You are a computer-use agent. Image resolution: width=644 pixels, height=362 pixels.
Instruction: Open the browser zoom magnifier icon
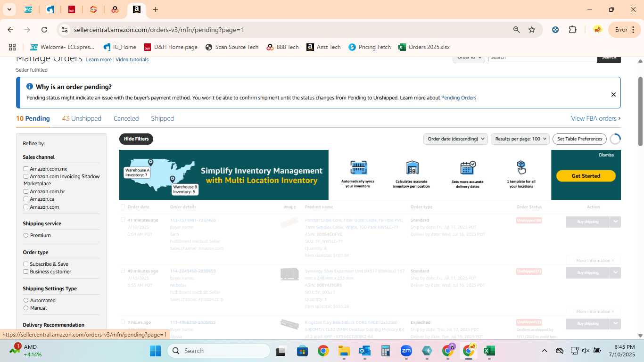coord(517,30)
